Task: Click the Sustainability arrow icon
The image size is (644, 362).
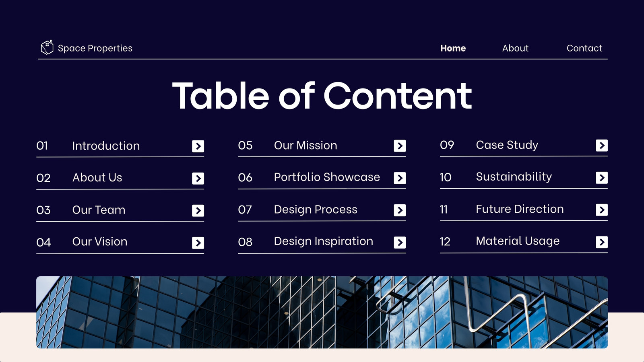Action: (602, 177)
